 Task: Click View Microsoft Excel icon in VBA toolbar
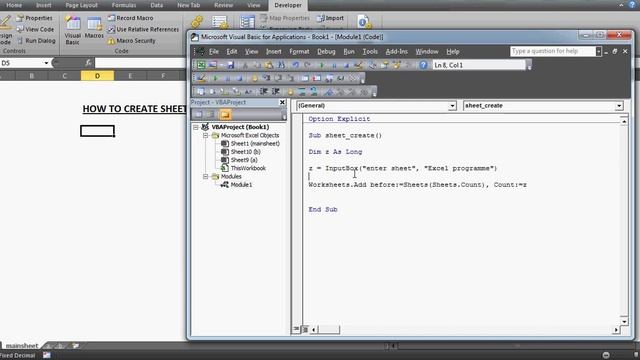201,65
